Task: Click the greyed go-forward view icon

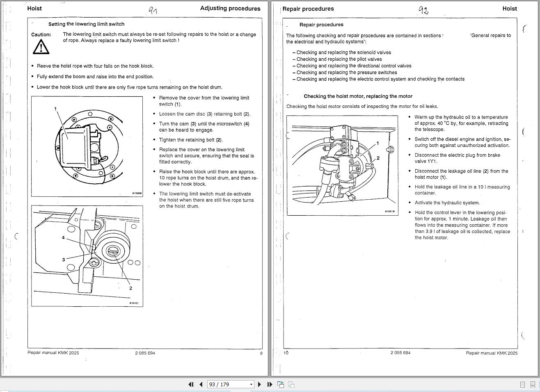Action: [x=291, y=384]
